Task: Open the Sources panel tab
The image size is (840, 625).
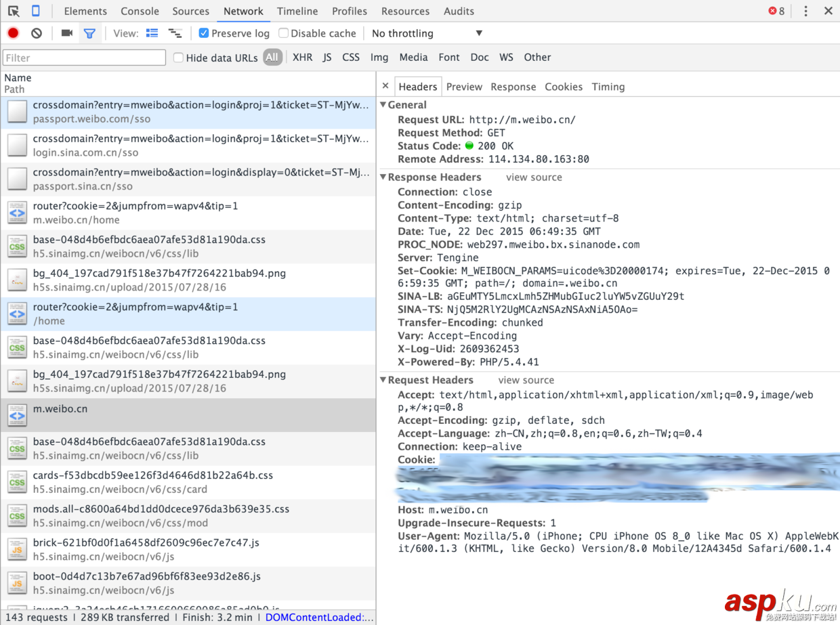Action: tap(190, 11)
